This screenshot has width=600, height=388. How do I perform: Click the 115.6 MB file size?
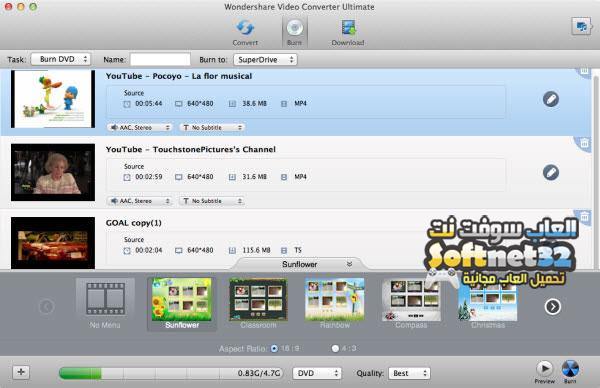coord(256,250)
